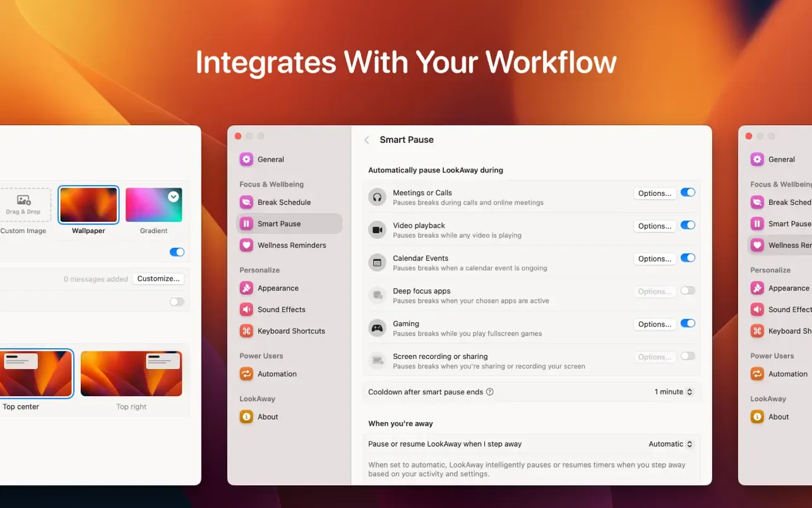Click the About icon in right window

click(x=757, y=417)
